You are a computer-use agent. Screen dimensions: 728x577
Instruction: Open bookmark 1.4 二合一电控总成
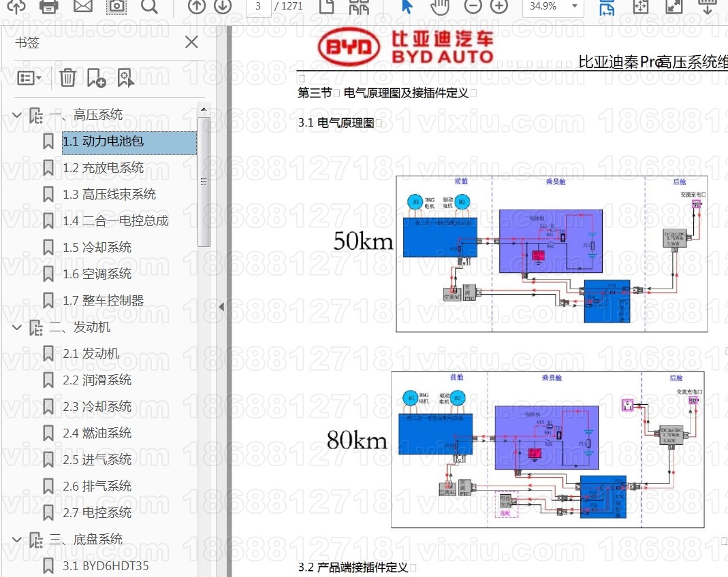coord(115,221)
